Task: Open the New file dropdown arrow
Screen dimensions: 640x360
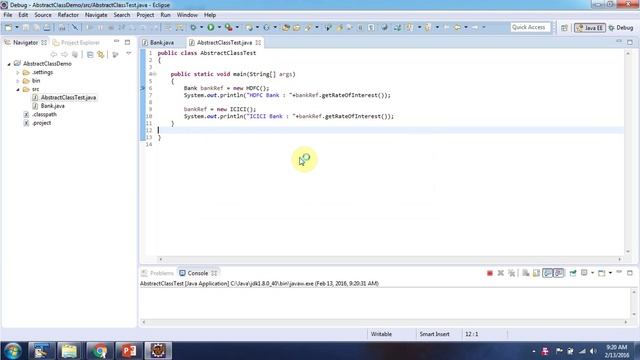Action: tap(17, 27)
